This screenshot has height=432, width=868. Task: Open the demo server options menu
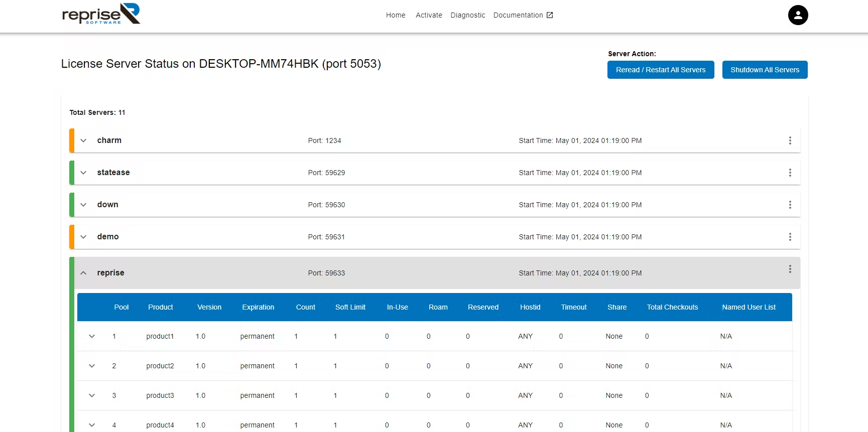[x=790, y=237]
